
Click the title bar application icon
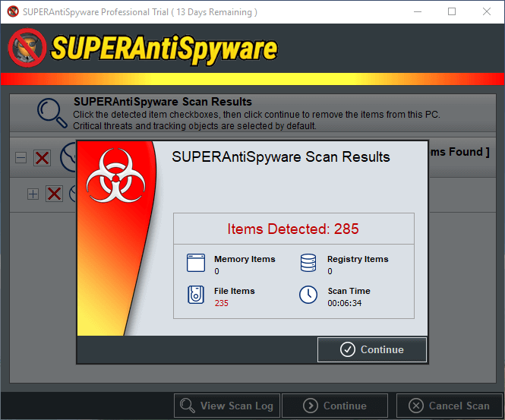click(13, 11)
